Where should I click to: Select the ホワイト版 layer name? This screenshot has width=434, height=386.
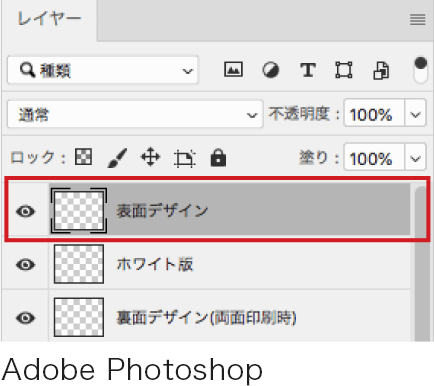point(155,264)
